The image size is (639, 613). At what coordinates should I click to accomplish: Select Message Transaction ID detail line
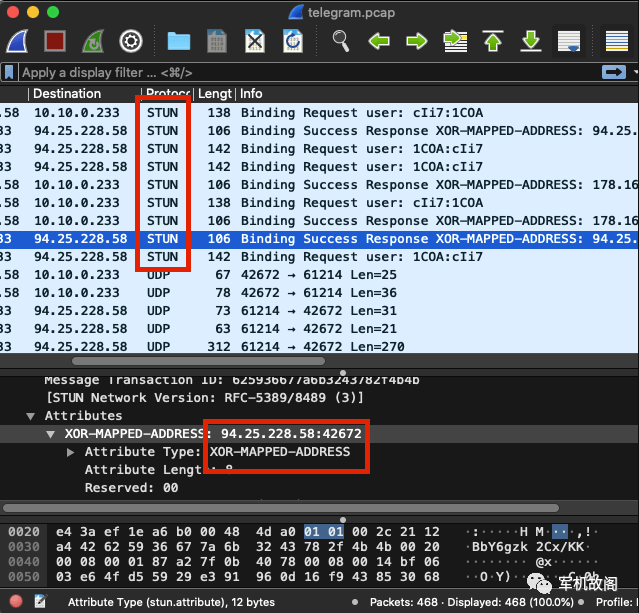point(231,381)
